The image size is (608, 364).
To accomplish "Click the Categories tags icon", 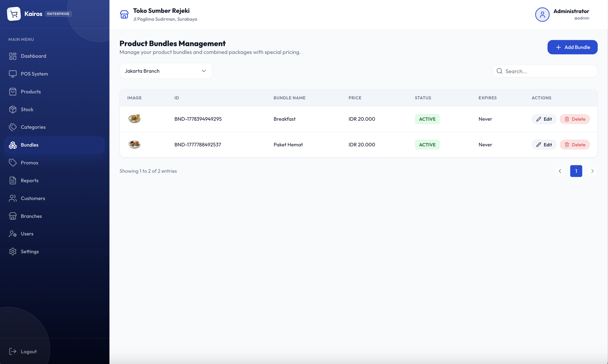I will pyautogui.click(x=13, y=127).
